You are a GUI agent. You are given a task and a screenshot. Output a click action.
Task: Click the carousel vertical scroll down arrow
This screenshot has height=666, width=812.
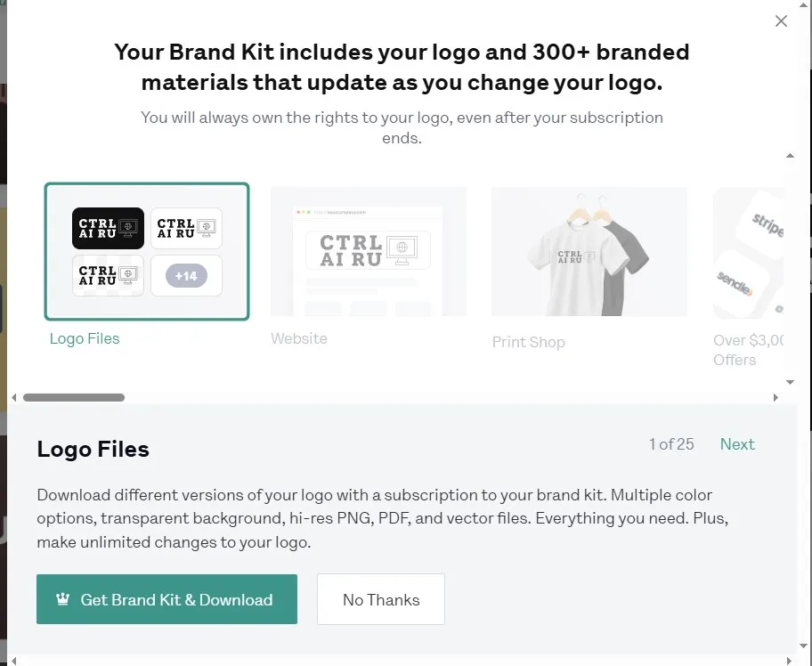(790, 382)
